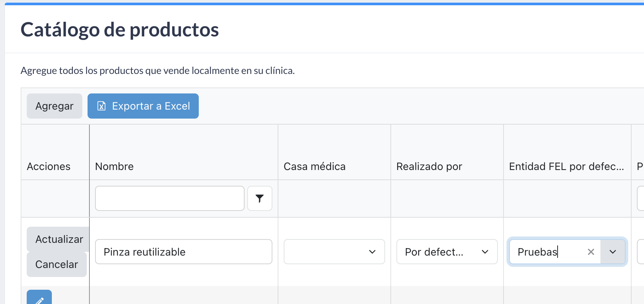The height and width of the screenshot is (304, 644).
Task: Sort by Entidad FEL por defec... header
Action: (566, 166)
